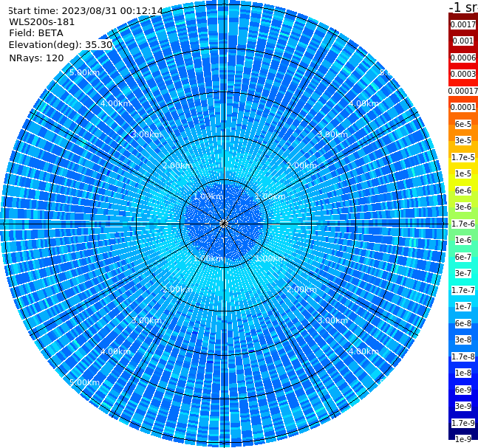The width and height of the screenshot is (478, 448).
Task: Click the 0.0017 colorbar label
Action: point(463,24)
